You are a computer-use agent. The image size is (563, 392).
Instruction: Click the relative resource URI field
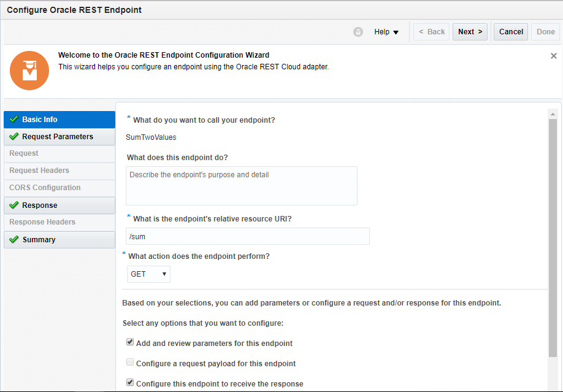pos(247,236)
